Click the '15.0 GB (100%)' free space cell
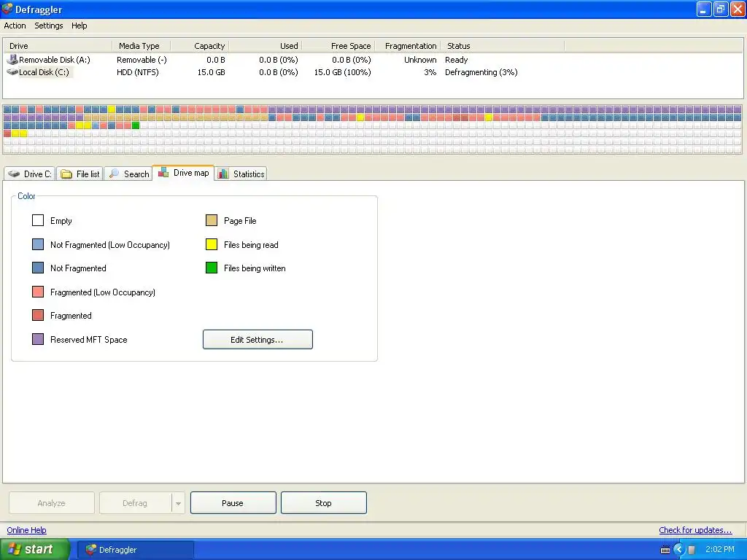The image size is (747, 560). pos(343,72)
